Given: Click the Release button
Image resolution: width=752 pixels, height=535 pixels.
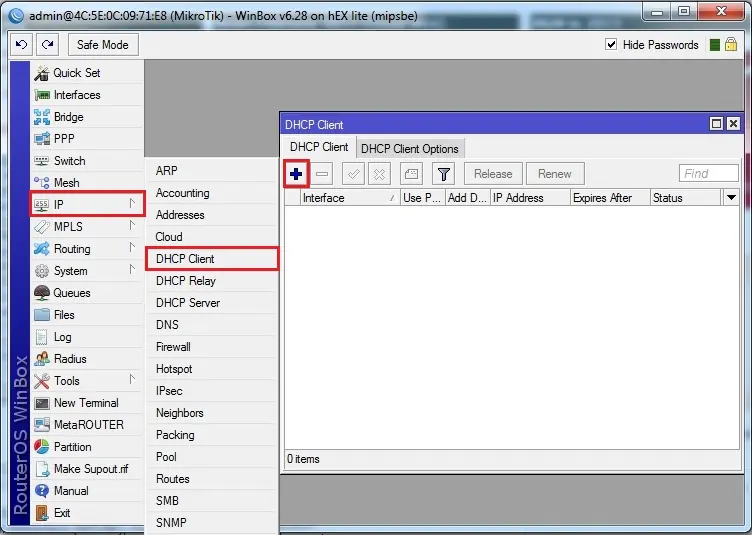Looking at the screenshot, I should coord(494,174).
